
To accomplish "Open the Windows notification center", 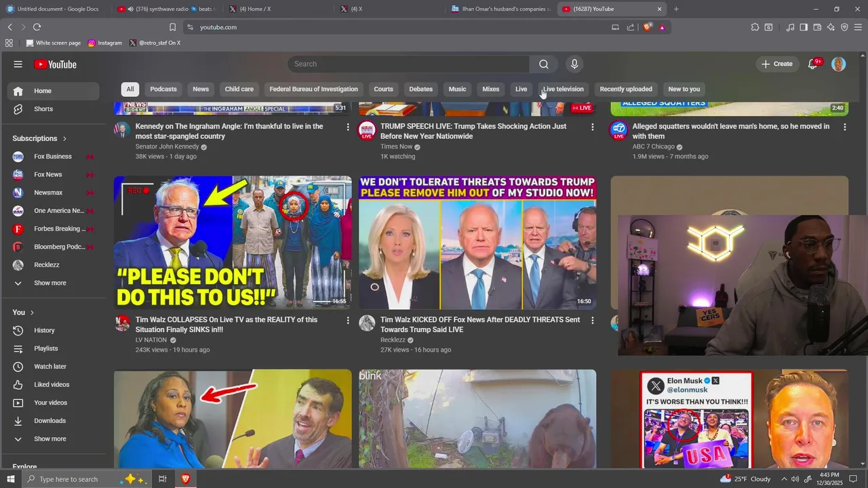I will pos(854,479).
